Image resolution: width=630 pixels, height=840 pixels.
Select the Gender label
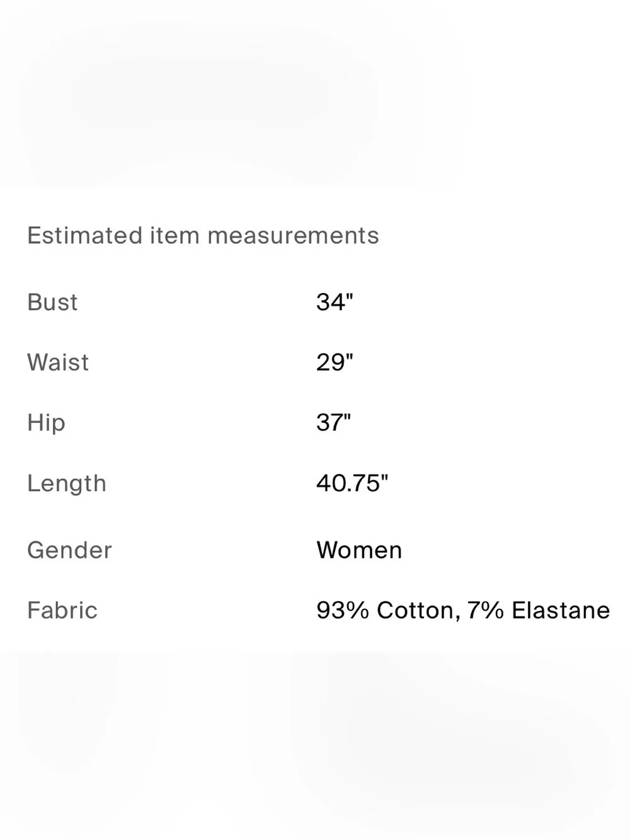point(69,550)
